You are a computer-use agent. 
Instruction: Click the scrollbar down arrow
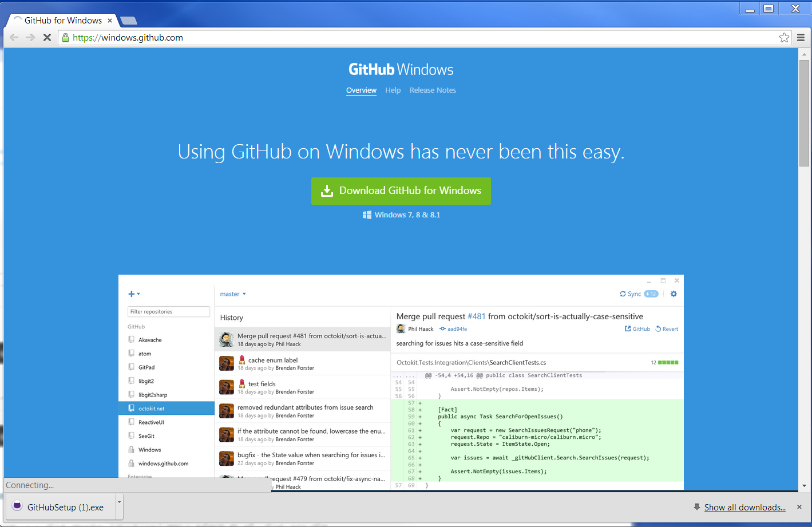(804, 485)
